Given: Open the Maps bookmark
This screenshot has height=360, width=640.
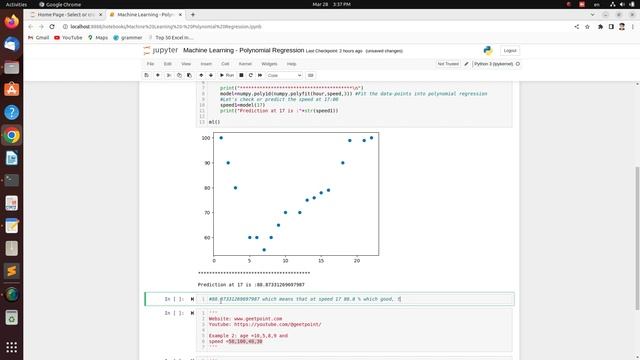Looking at the screenshot, I should click(x=98, y=38).
